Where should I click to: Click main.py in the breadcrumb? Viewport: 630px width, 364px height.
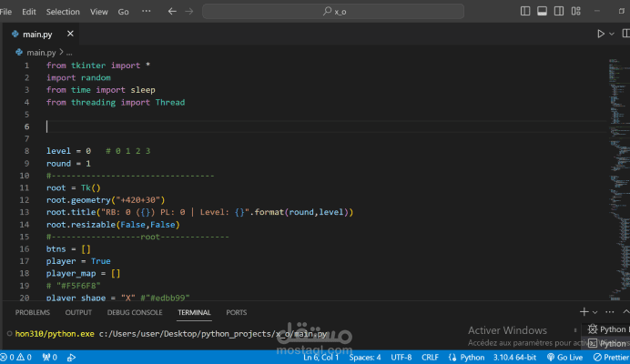(41, 53)
